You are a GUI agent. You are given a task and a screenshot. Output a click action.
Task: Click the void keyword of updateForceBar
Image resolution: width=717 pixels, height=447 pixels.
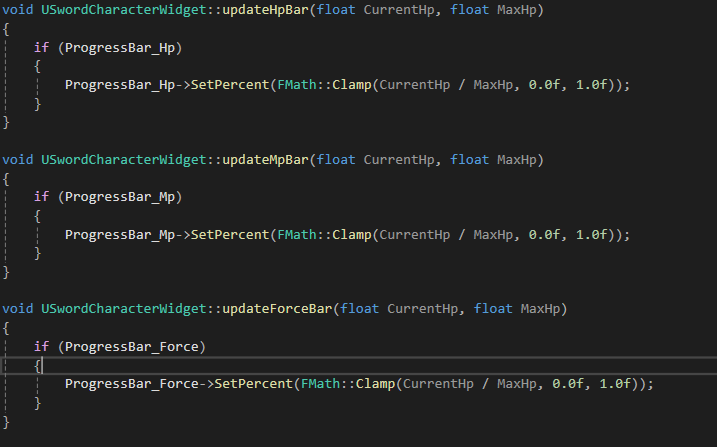18,309
